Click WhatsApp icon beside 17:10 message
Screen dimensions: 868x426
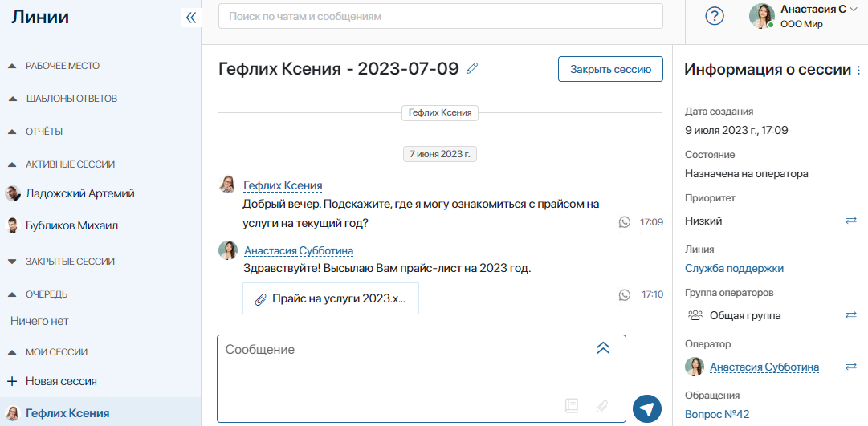(x=625, y=295)
